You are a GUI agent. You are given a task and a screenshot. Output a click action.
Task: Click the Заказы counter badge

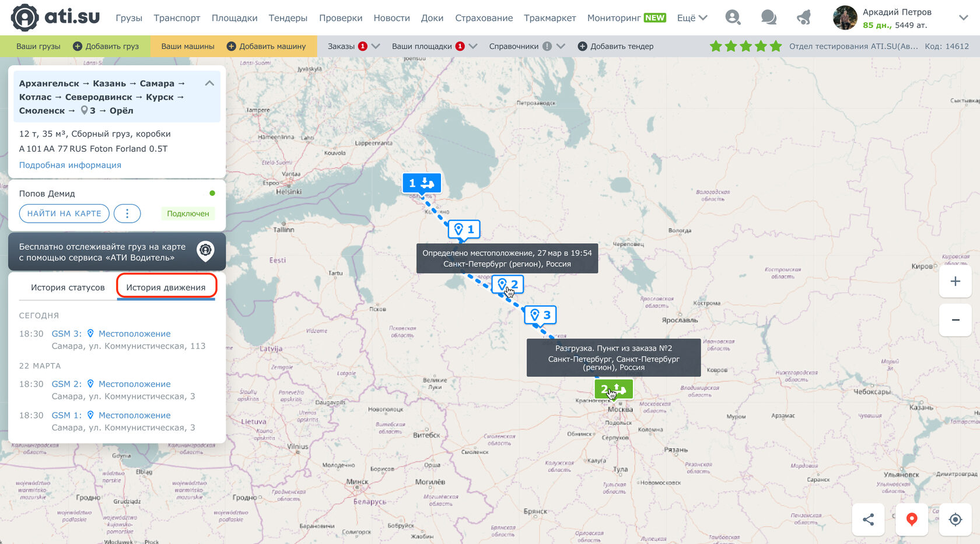pyautogui.click(x=363, y=46)
